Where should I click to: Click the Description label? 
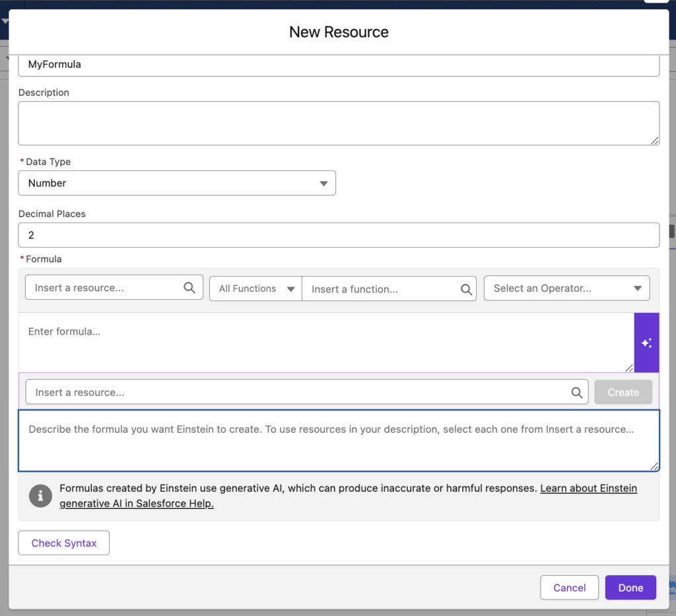(44, 92)
